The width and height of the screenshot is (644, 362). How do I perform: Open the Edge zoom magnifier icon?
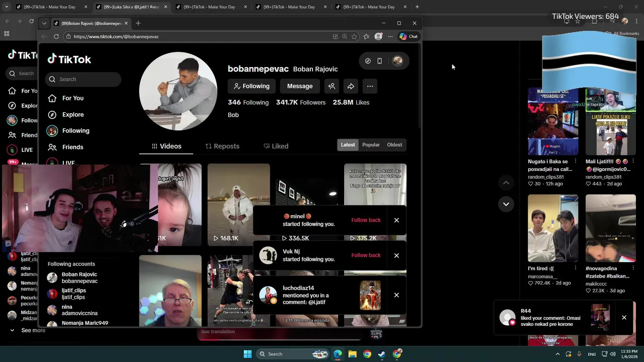(x=345, y=37)
